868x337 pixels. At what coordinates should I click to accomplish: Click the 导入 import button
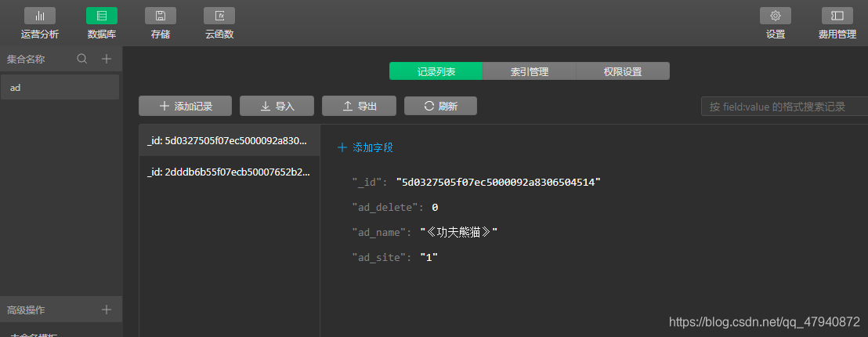click(277, 106)
